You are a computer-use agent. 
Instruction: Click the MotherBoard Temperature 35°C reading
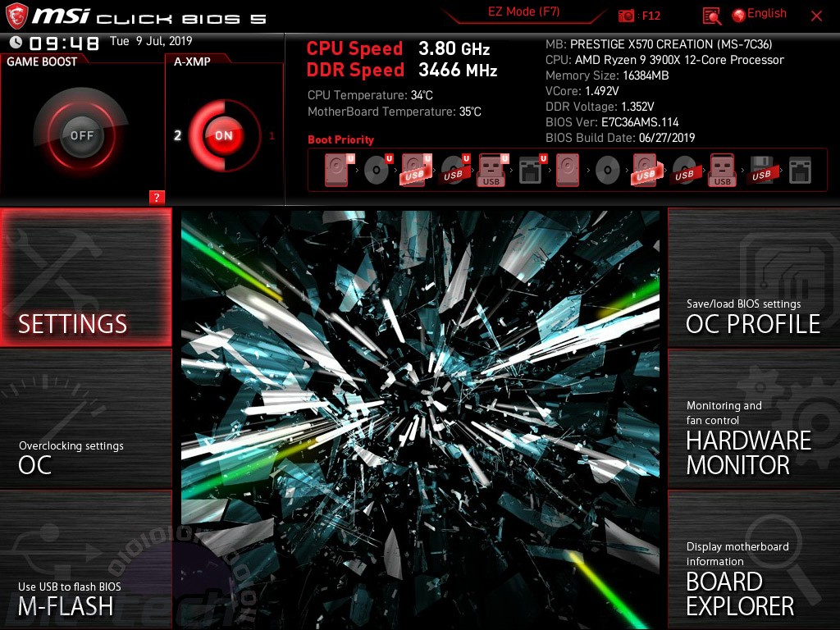395,112
